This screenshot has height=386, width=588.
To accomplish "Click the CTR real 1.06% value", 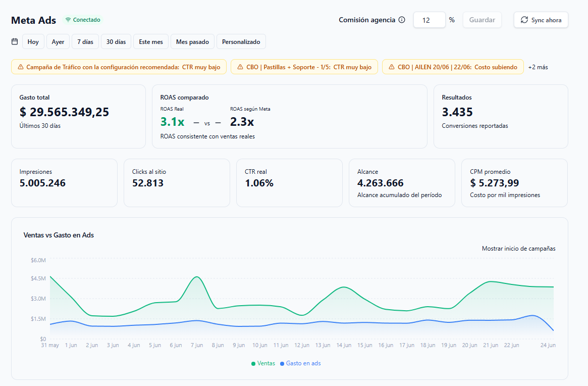I will pos(259,183).
